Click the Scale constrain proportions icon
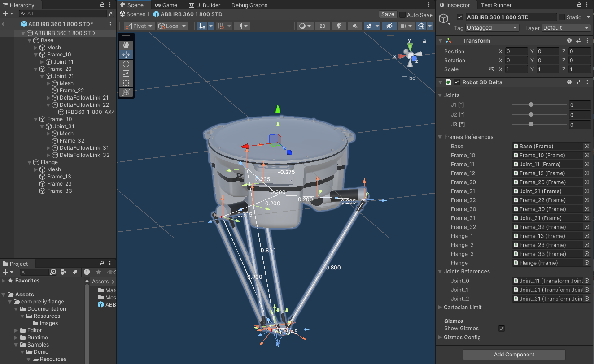594x364 pixels. pyautogui.click(x=492, y=69)
